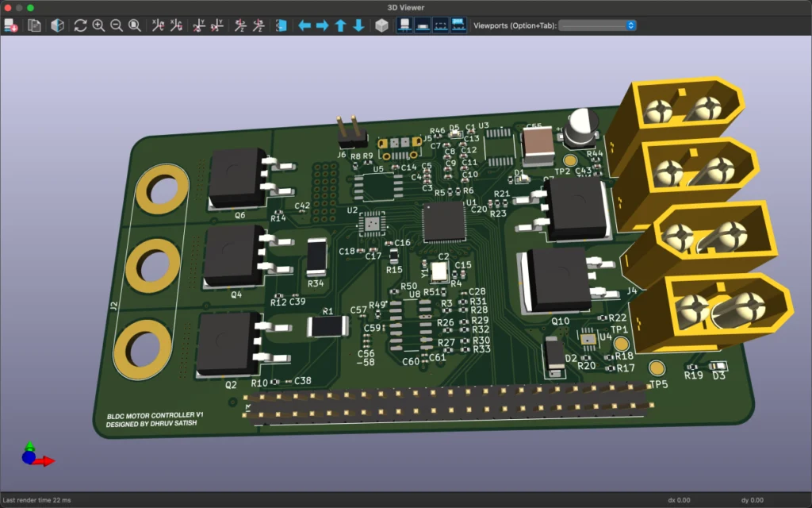This screenshot has height=508, width=812.
Task: Toggle orthographic projection cube
Action: click(x=381, y=25)
